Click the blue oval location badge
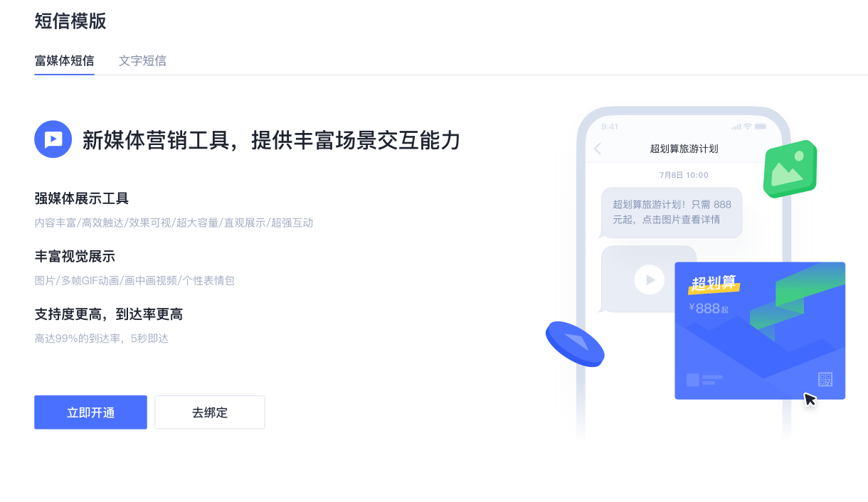This screenshot has height=502, width=868. [575, 344]
